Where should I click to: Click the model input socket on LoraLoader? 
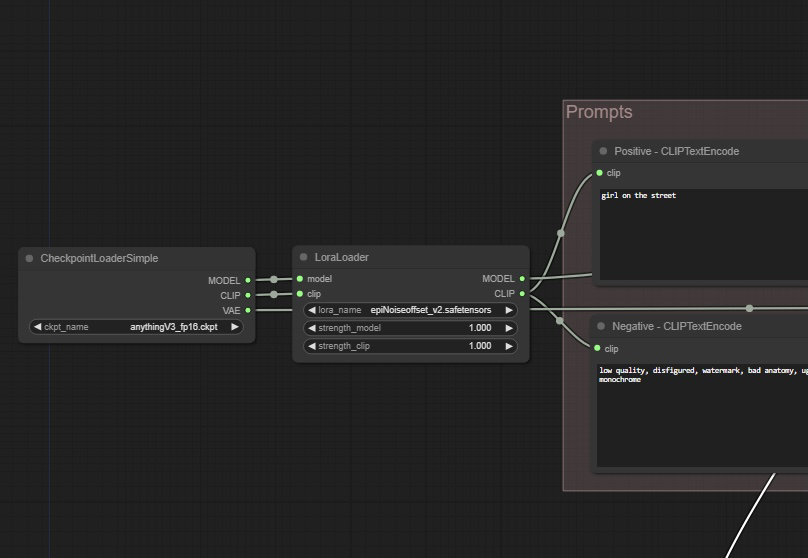(x=300, y=279)
